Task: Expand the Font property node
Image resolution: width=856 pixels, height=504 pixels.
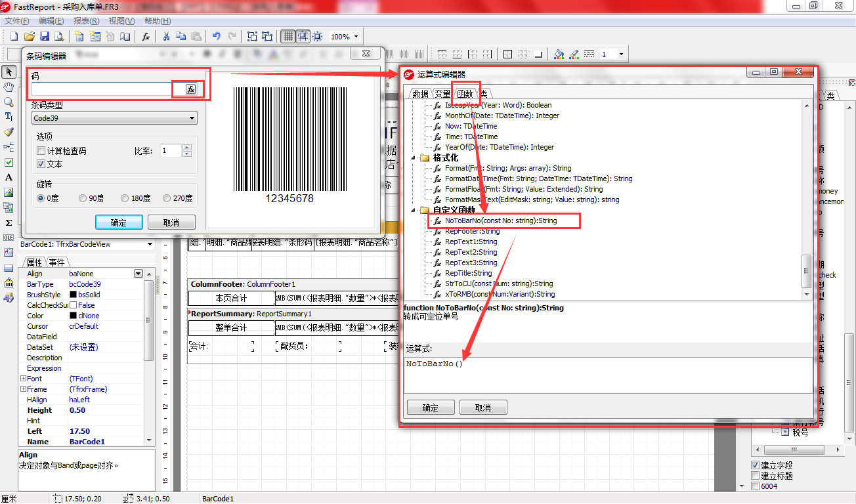Action: point(23,379)
